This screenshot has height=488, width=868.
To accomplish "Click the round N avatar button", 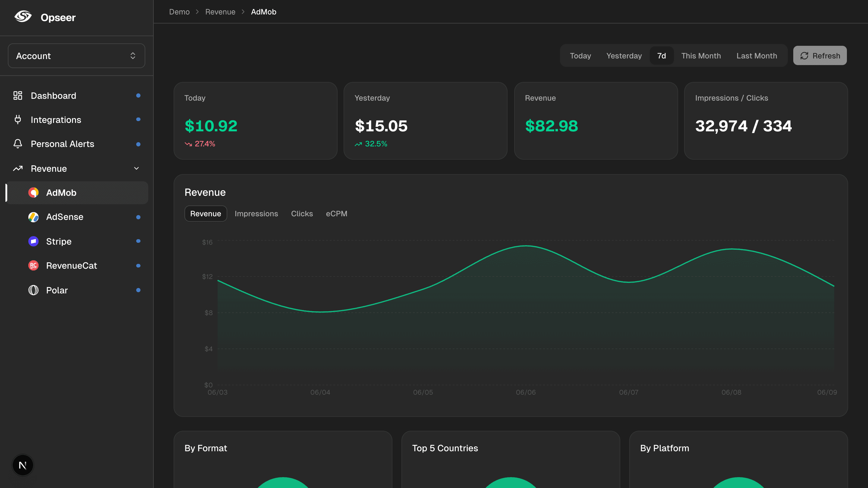I will pos(23,465).
